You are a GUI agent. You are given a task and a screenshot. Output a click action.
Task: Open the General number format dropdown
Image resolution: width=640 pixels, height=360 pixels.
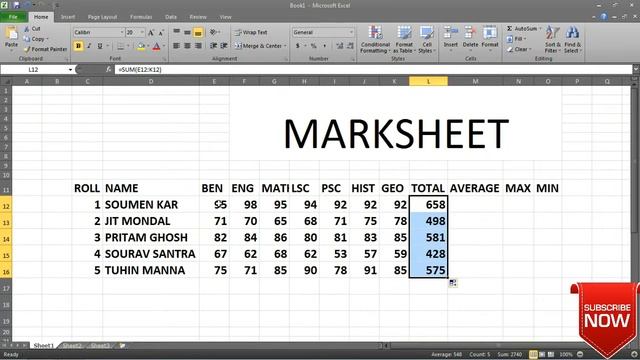(x=351, y=32)
